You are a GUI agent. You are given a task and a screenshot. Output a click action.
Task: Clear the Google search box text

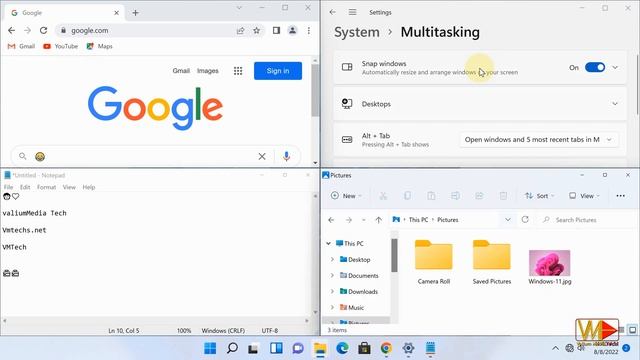tap(262, 156)
